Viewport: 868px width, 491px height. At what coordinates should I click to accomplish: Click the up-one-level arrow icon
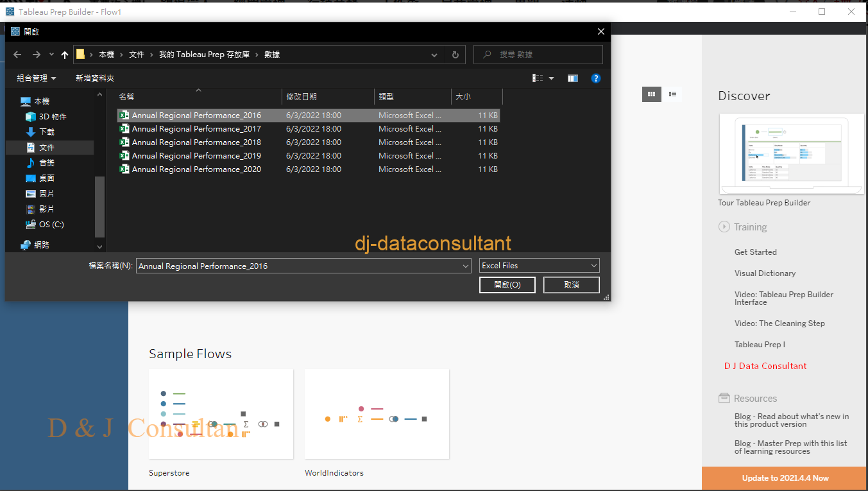(65, 55)
